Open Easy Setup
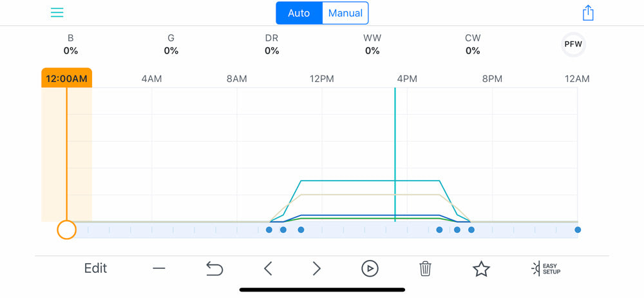The image size is (644, 298). point(545,269)
